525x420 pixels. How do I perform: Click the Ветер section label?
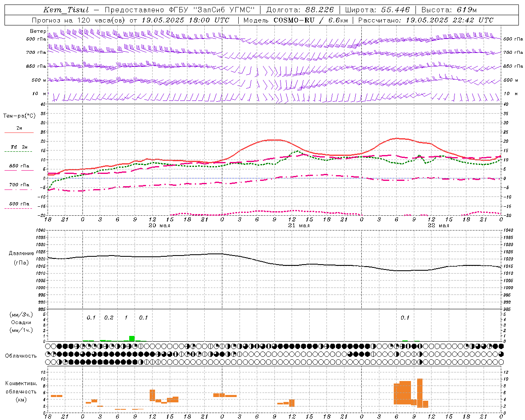[38, 31]
